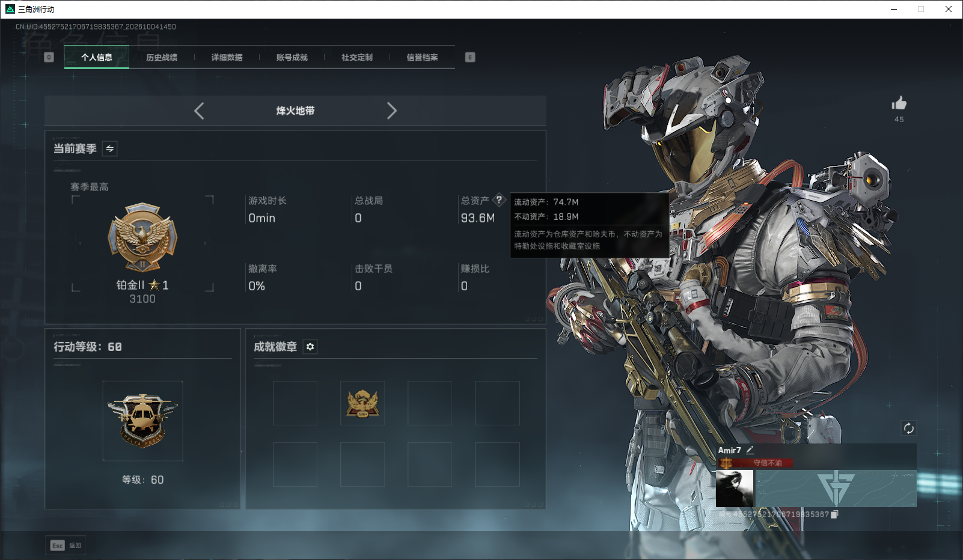Open the 账号成就 tab
Screen dimensions: 963x560
(x=292, y=57)
